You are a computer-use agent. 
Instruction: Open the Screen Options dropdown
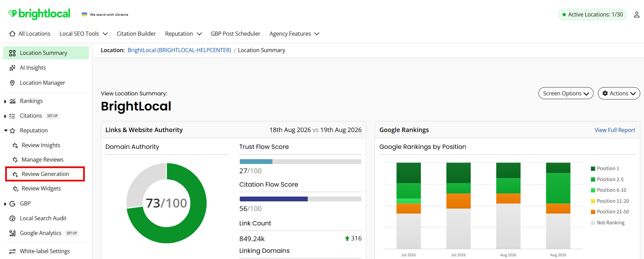566,93
